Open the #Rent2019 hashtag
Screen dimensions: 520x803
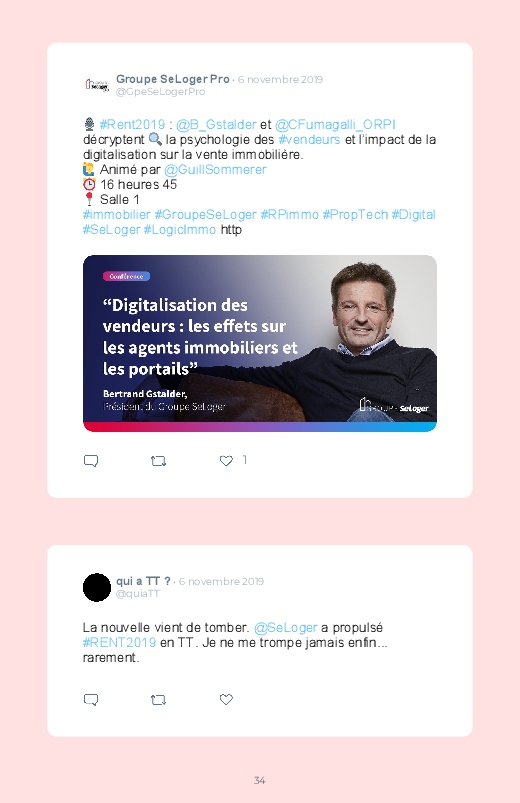click(132, 124)
